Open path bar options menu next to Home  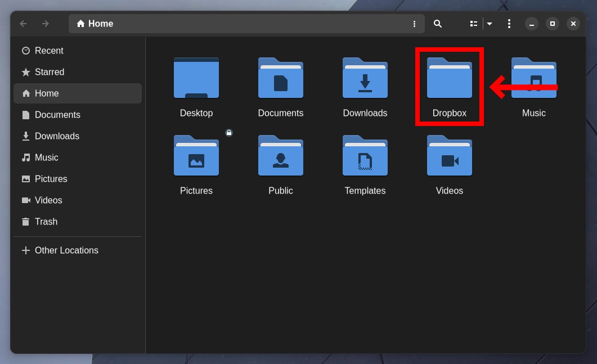[414, 24]
